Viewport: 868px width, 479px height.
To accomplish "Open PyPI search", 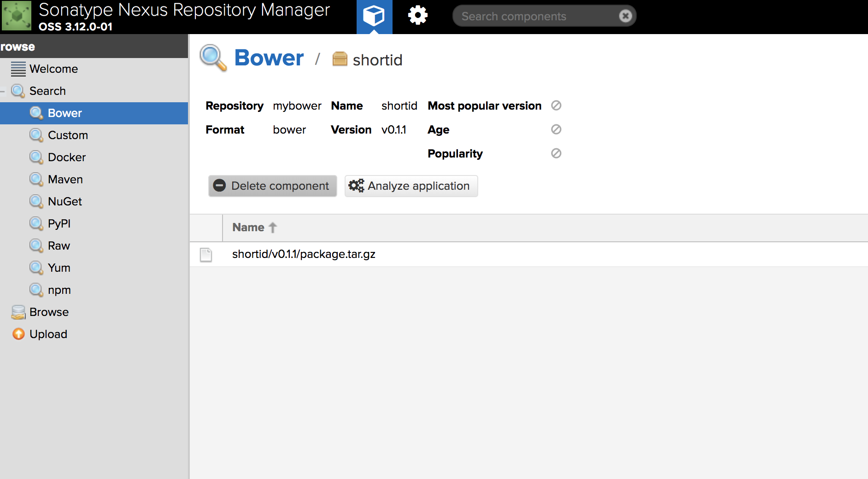I will [94, 224].
